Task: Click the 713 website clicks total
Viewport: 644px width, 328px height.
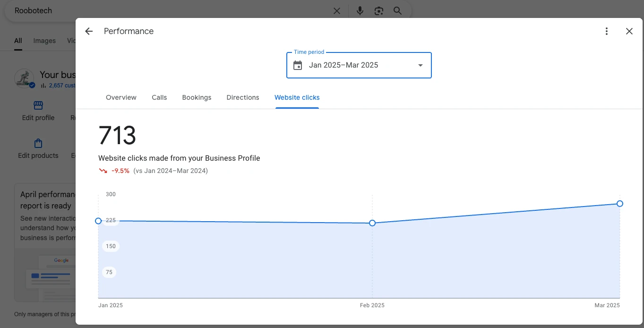Action: pos(117,136)
